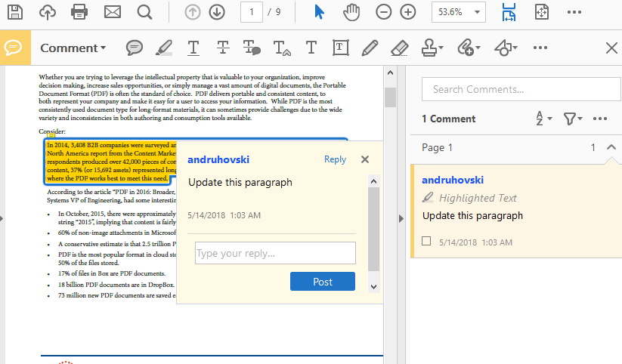Click the popup scrollbar up arrow

click(x=373, y=181)
